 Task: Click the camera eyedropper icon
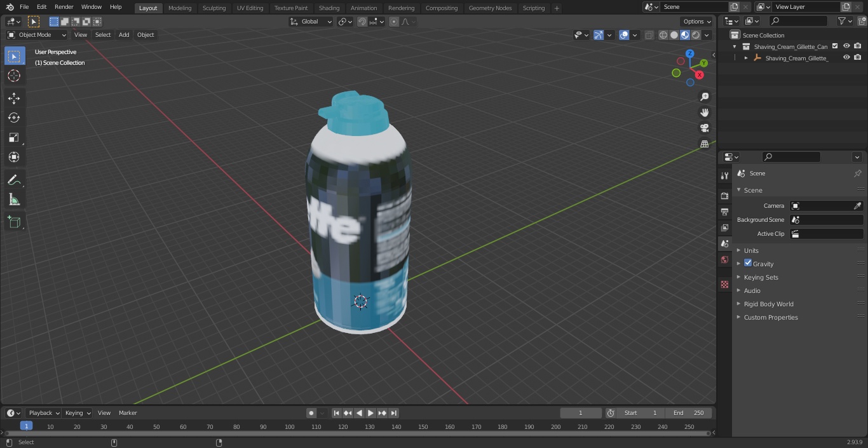click(857, 206)
